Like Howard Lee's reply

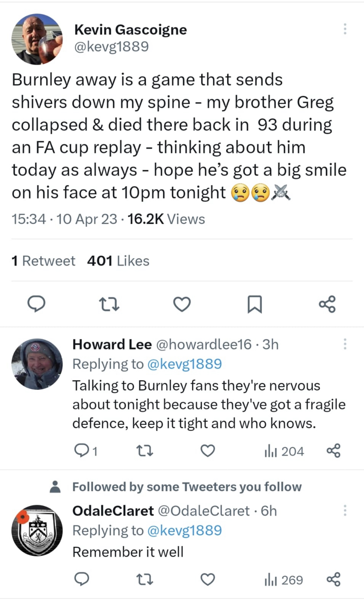click(x=208, y=451)
